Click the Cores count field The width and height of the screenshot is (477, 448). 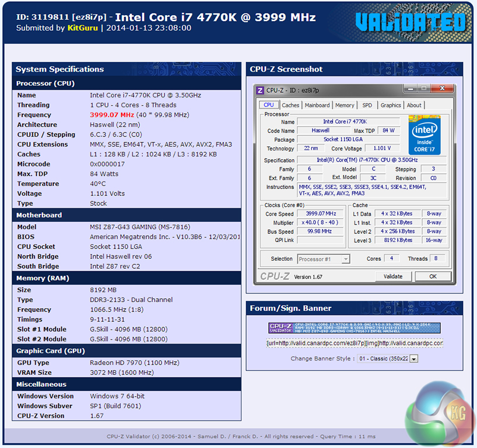[x=391, y=258]
